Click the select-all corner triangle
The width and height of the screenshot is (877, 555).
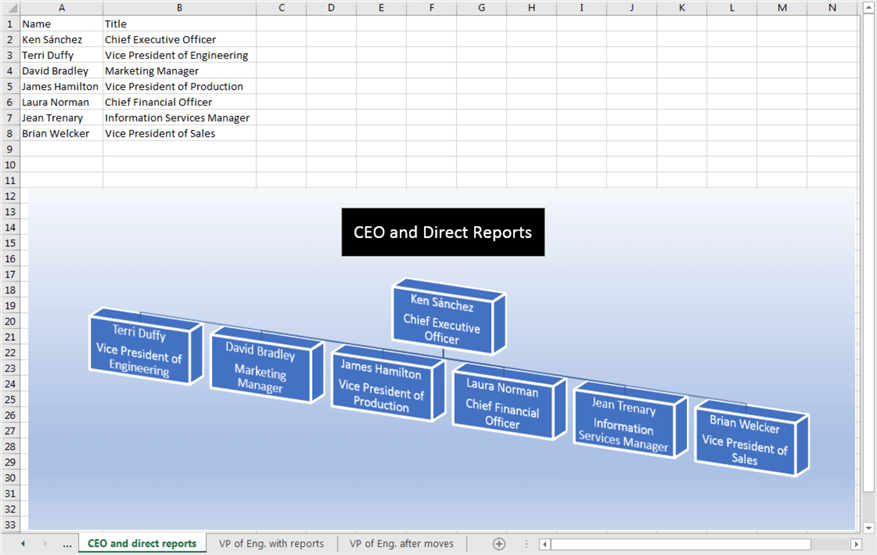click(11, 8)
